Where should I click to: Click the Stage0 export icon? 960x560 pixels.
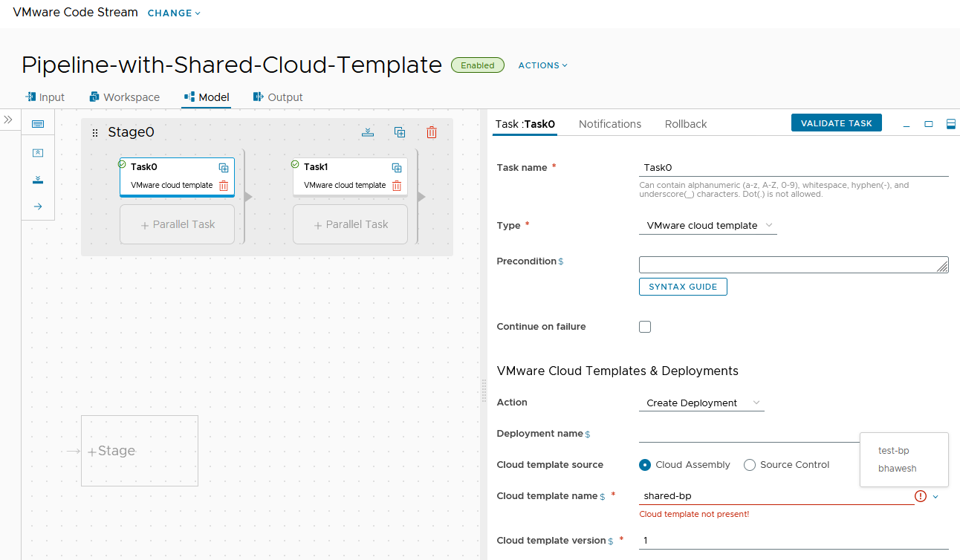coord(368,132)
